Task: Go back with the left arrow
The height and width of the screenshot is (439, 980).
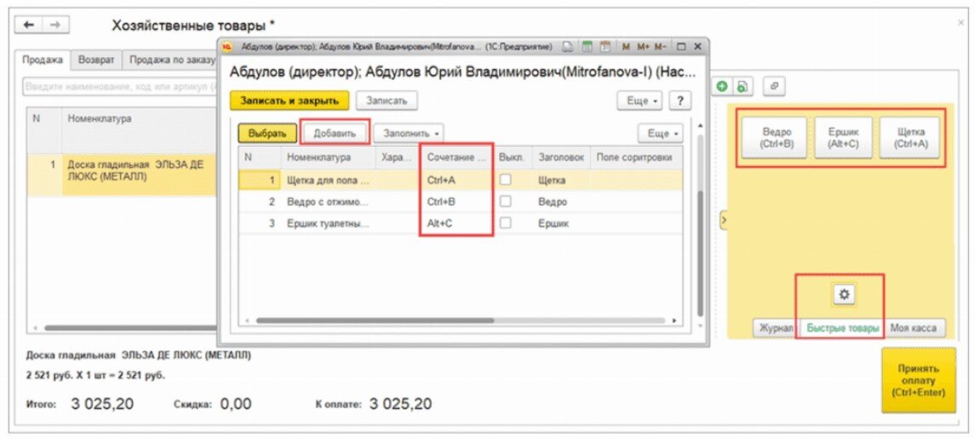Action: pyautogui.click(x=29, y=26)
